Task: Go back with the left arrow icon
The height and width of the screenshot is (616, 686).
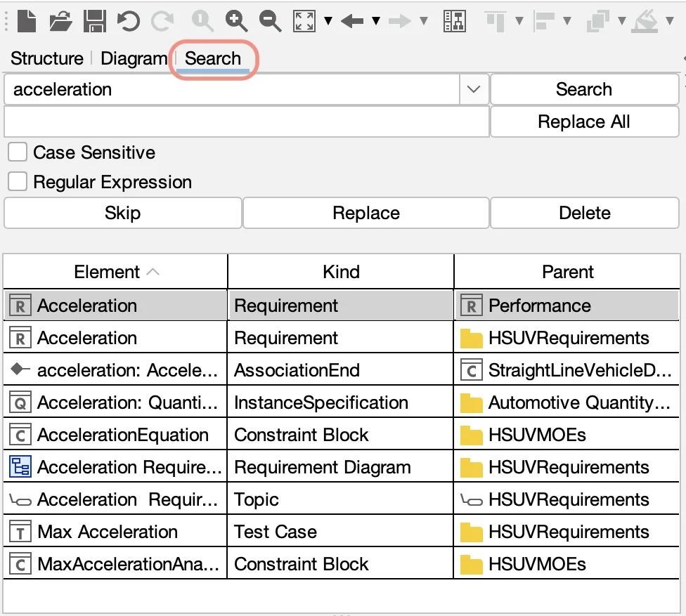Action: (352, 21)
